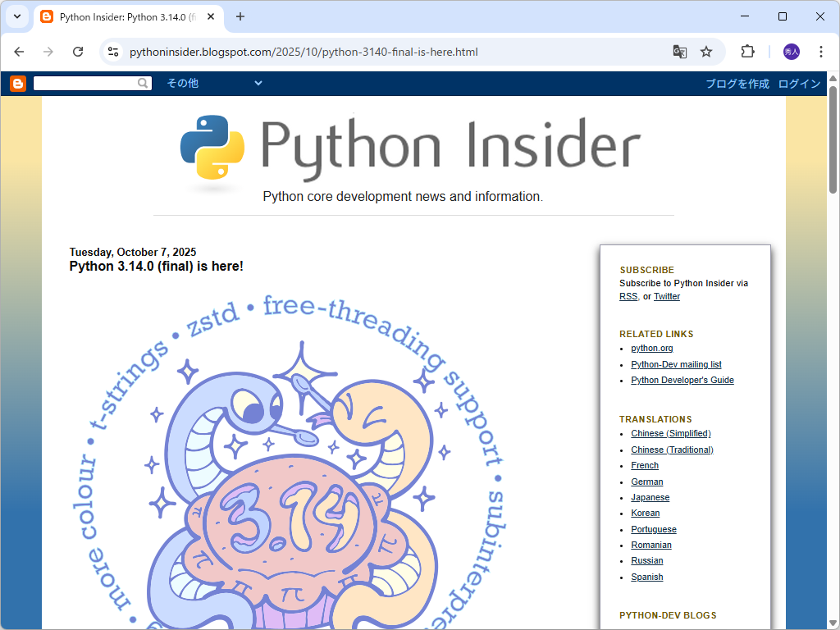Open the Chrome extensions puzzle icon
This screenshot has width=840, height=630.
(x=747, y=51)
